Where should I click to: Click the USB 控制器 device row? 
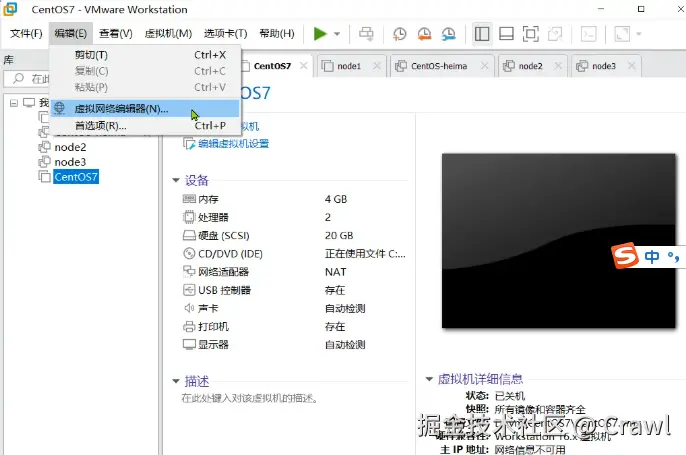click(294, 290)
